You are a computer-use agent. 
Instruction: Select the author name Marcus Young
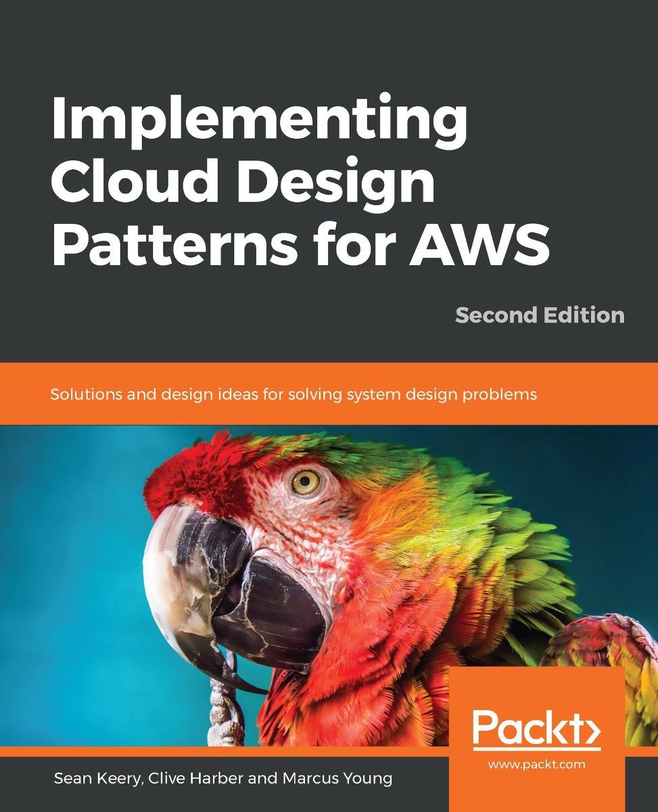tap(338, 778)
